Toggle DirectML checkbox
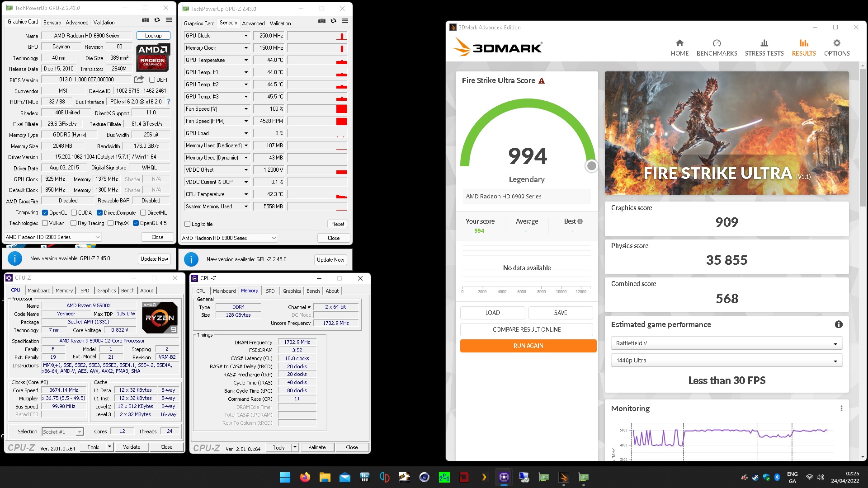868x488 pixels. [143, 213]
